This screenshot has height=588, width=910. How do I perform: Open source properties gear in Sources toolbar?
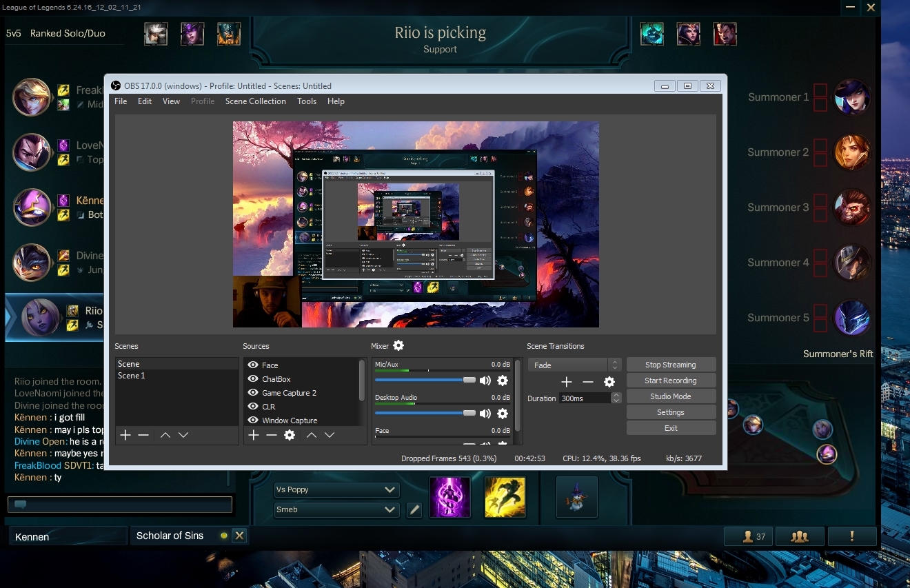290,435
